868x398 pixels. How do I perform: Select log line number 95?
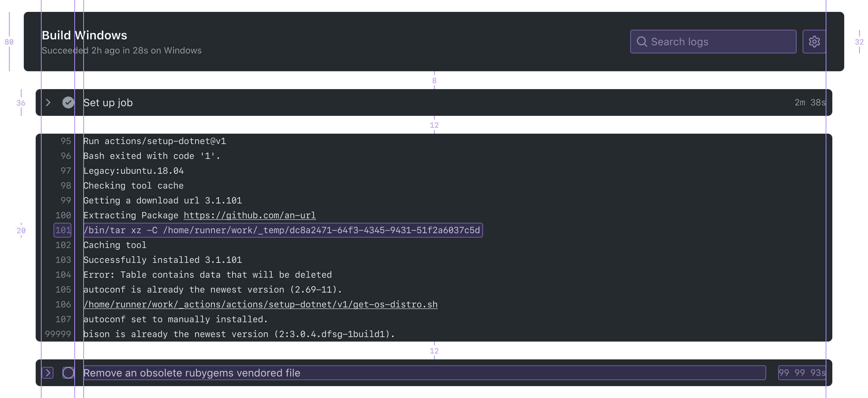(x=66, y=141)
